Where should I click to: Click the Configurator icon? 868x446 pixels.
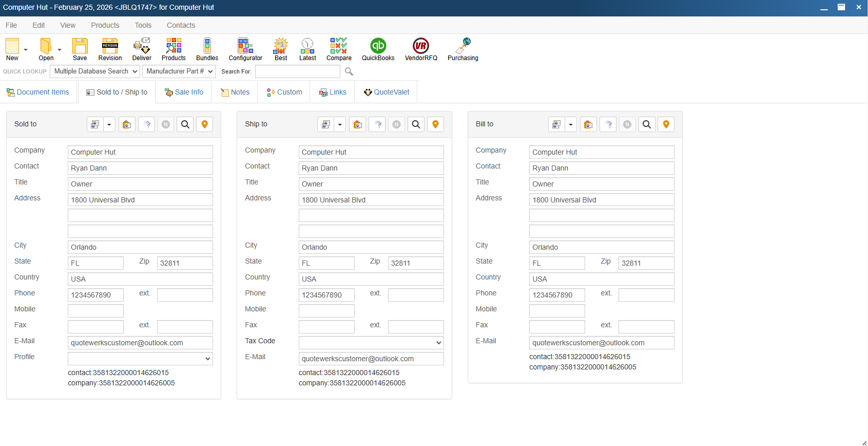(245, 49)
